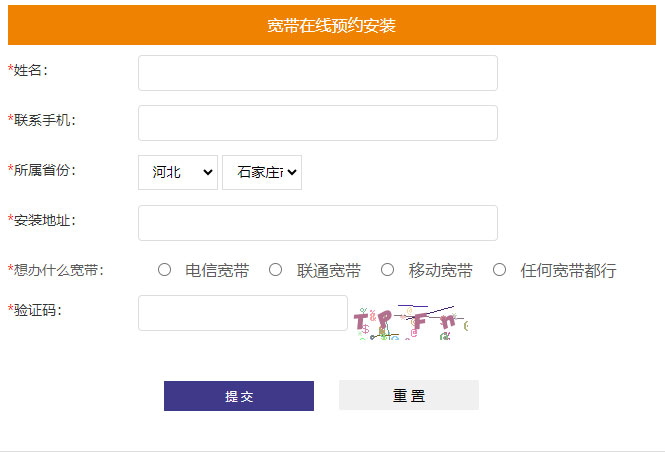Click the 所属省份 field label
The image size is (665, 452).
pyautogui.click(x=44, y=170)
